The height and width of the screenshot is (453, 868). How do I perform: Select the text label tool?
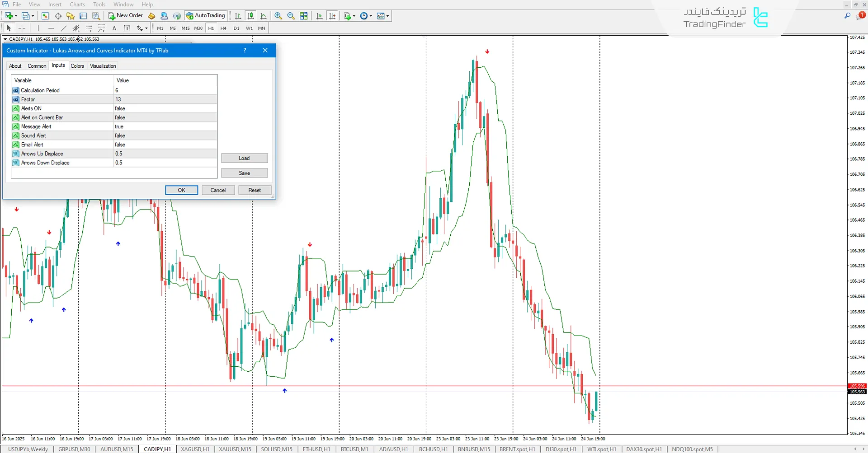[x=127, y=28]
